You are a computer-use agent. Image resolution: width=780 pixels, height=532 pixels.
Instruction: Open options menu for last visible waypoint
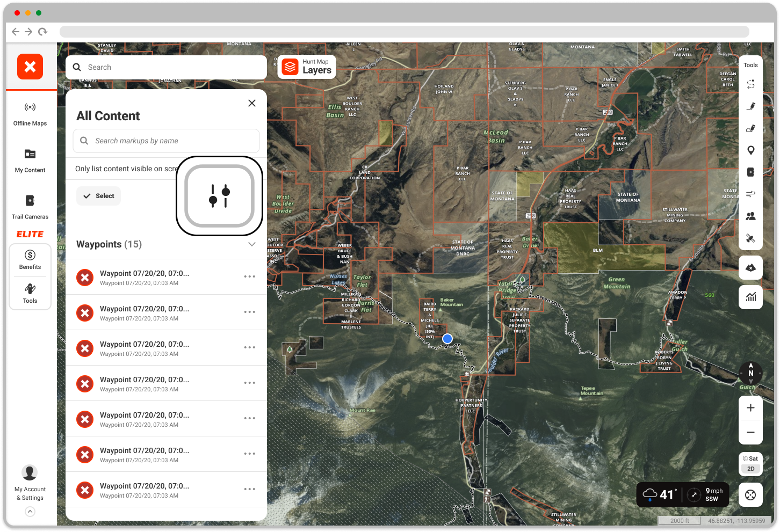[250, 489]
